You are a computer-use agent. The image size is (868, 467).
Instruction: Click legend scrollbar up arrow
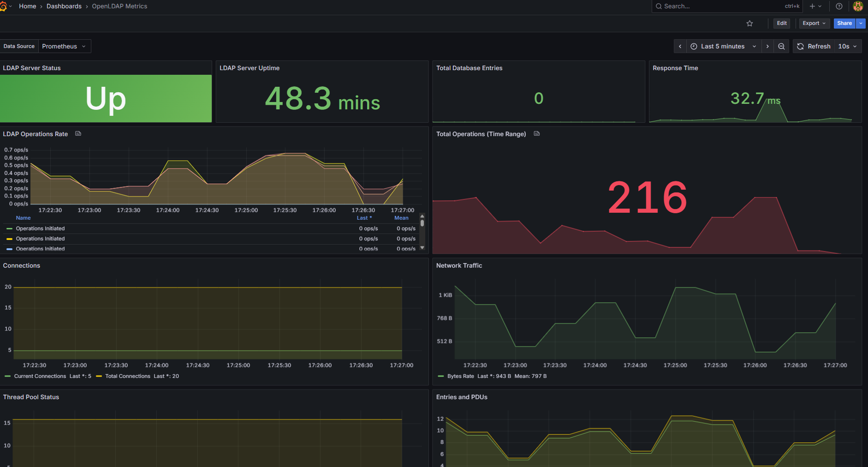click(422, 216)
